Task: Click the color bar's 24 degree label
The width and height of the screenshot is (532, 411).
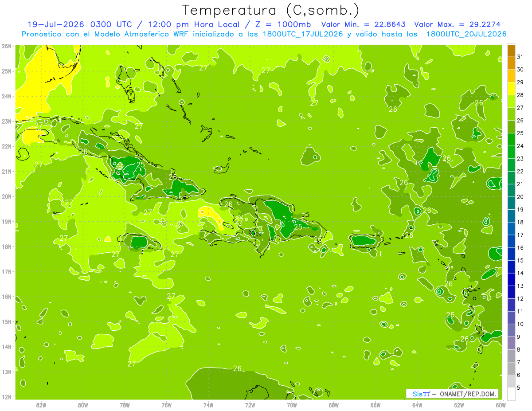Action: 520,146
